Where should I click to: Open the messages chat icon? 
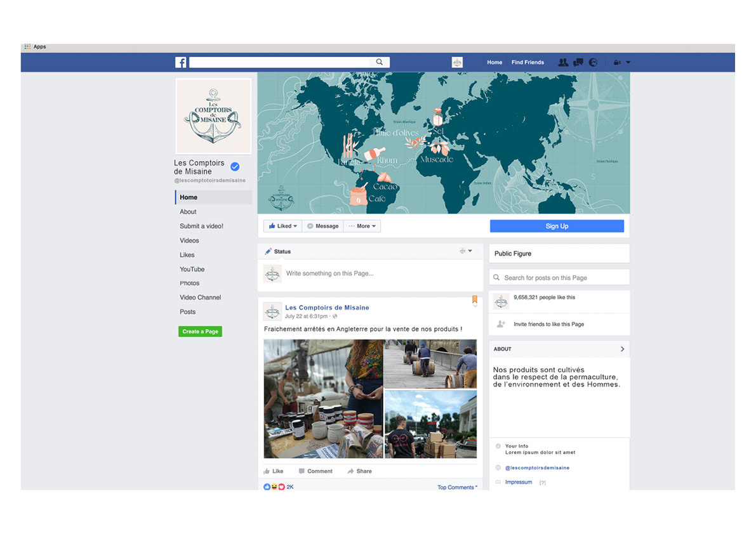click(x=578, y=62)
